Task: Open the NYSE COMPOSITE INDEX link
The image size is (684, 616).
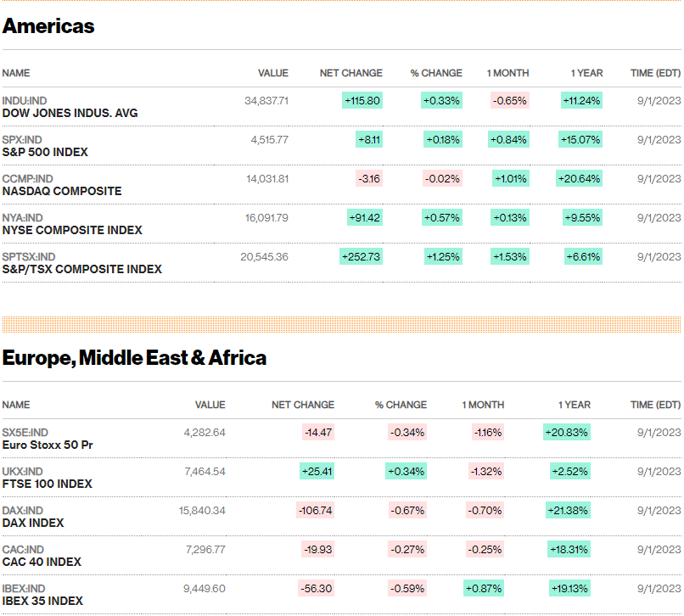Action: [72, 230]
